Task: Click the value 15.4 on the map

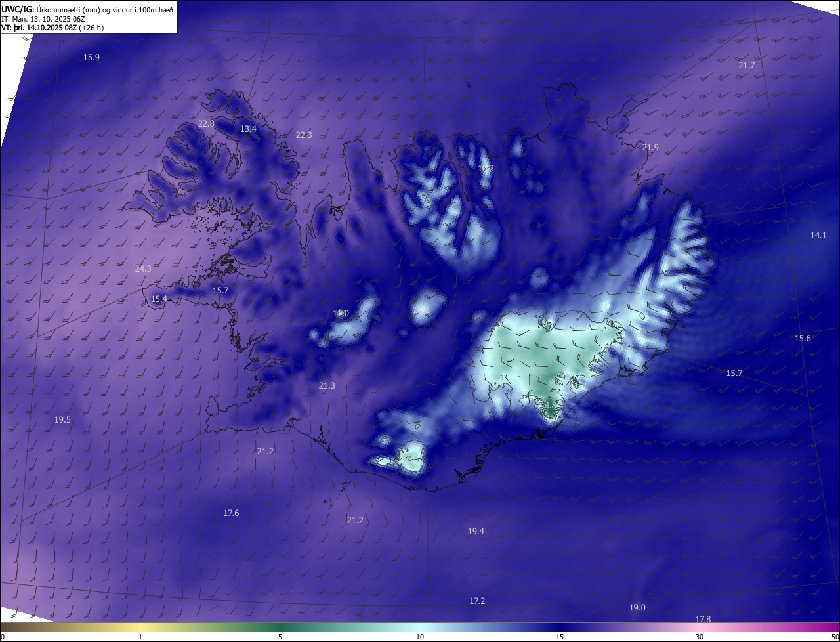Action: [x=159, y=299]
